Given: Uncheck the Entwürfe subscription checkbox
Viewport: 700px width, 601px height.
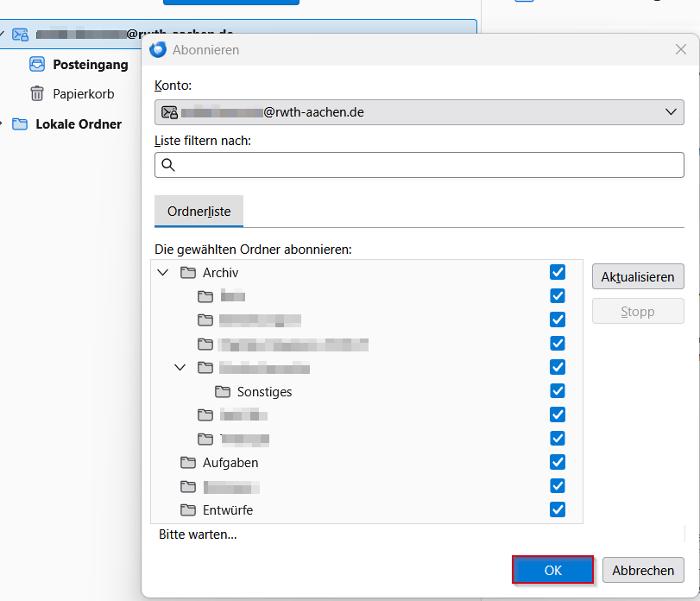Looking at the screenshot, I should pos(558,509).
